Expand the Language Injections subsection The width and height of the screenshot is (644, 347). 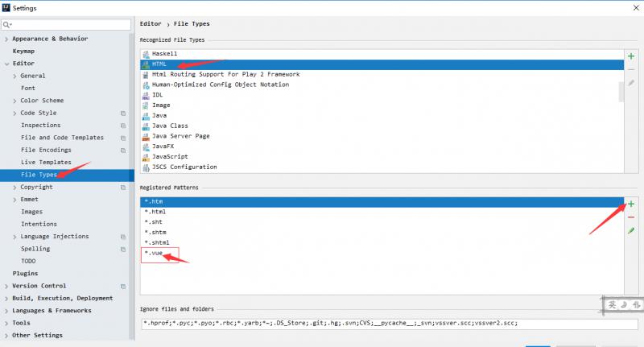14,237
